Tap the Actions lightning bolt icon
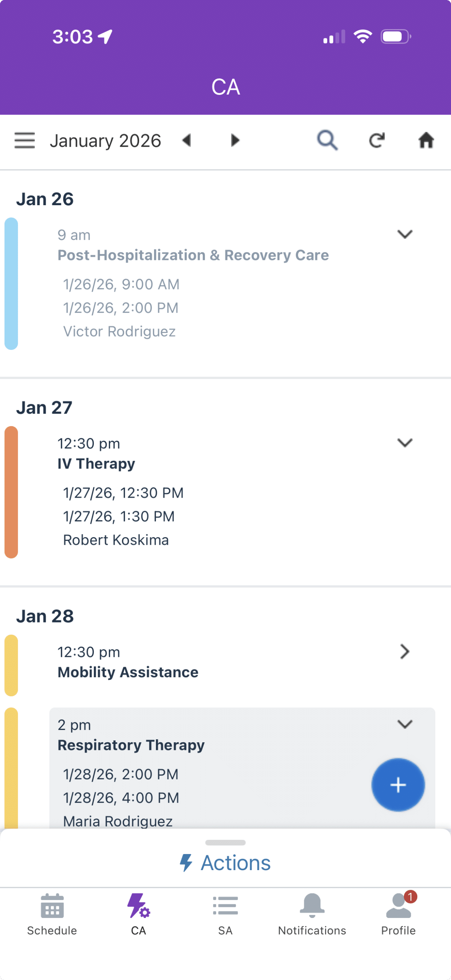Image resolution: width=451 pixels, height=980 pixels. point(186,863)
